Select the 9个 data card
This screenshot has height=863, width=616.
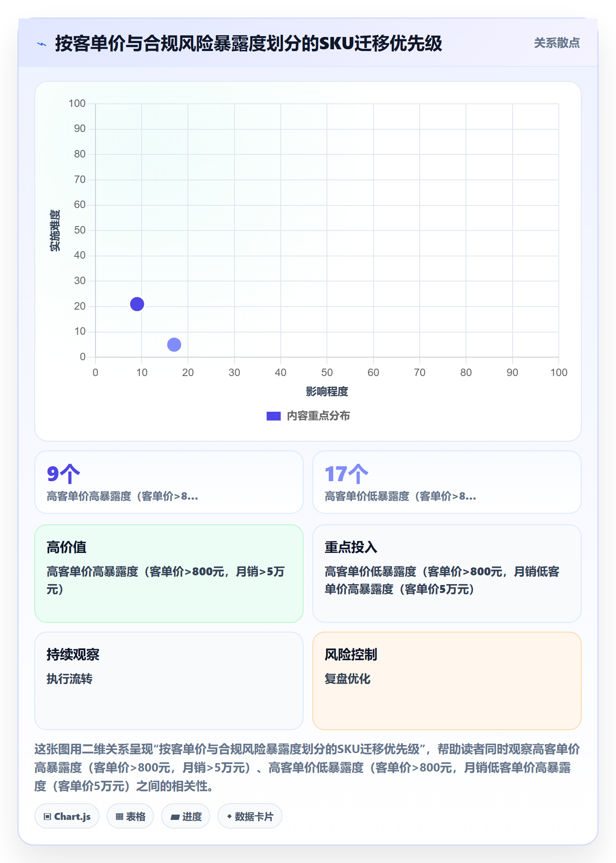(169, 482)
